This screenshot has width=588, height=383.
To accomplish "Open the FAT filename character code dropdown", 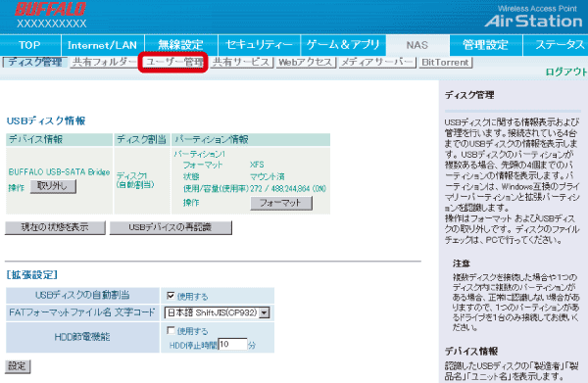I will 218,312.
